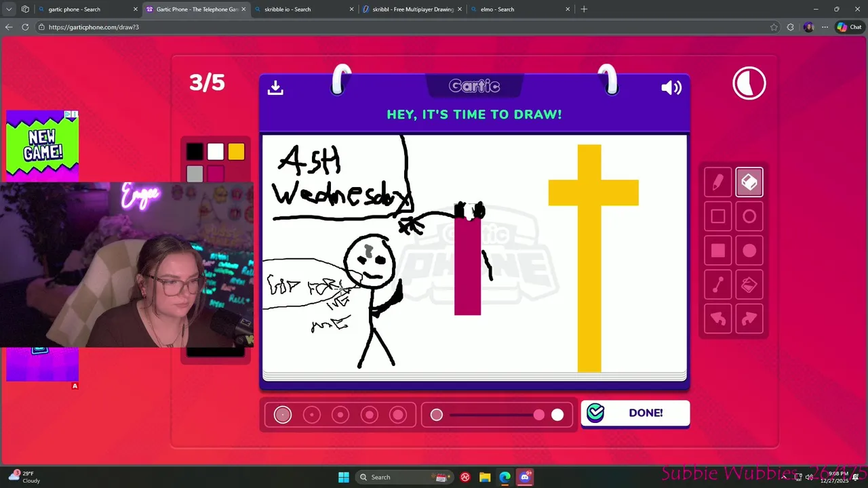Go back with the browser back arrow
This screenshot has height=488, width=868.
(x=8, y=27)
